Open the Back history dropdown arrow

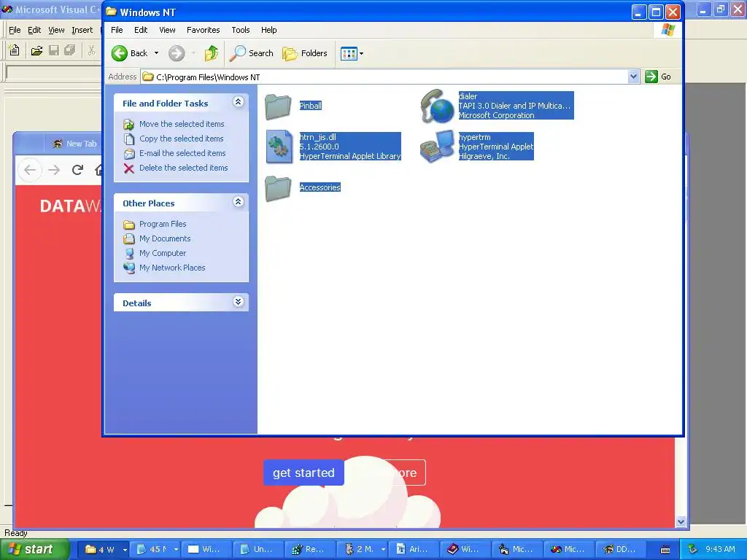(x=156, y=53)
